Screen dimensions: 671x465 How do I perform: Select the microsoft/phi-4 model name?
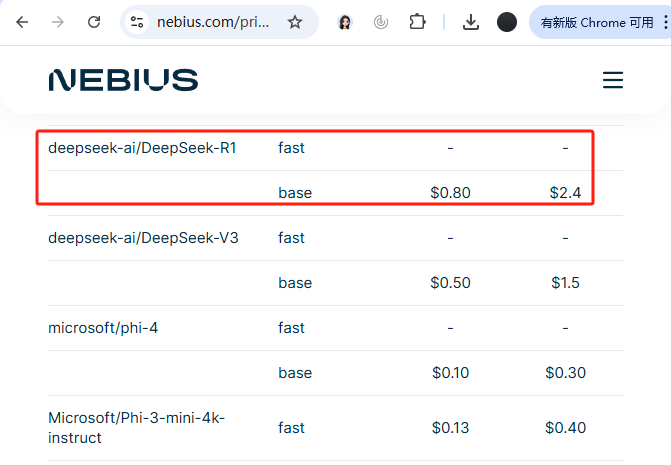pos(103,328)
